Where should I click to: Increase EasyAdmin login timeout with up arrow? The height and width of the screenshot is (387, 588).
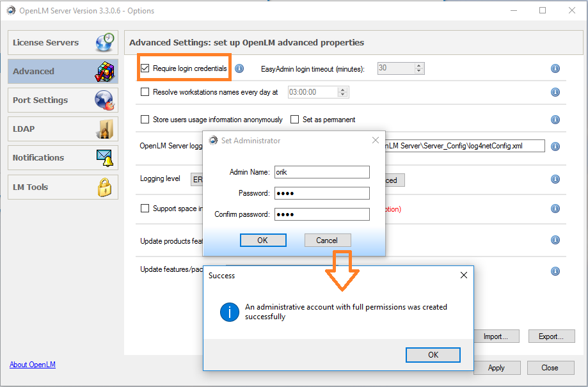click(419, 65)
